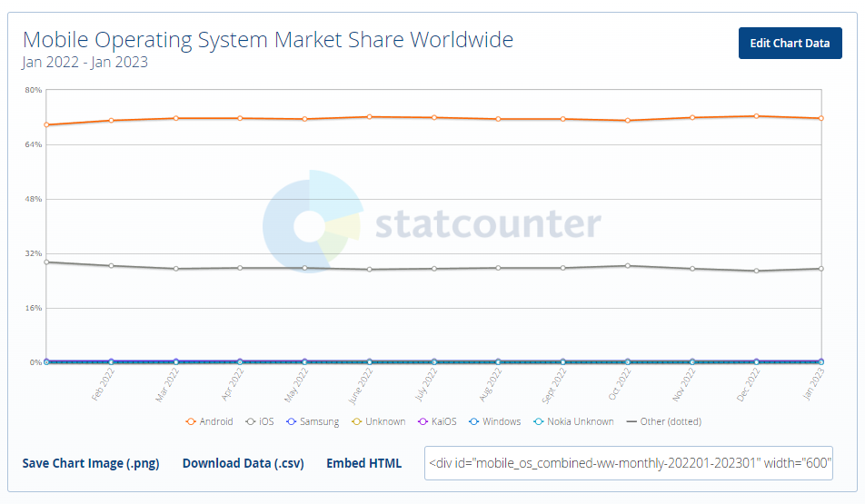Toggle the Nokia Unknown legend entry

click(x=574, y=421)
